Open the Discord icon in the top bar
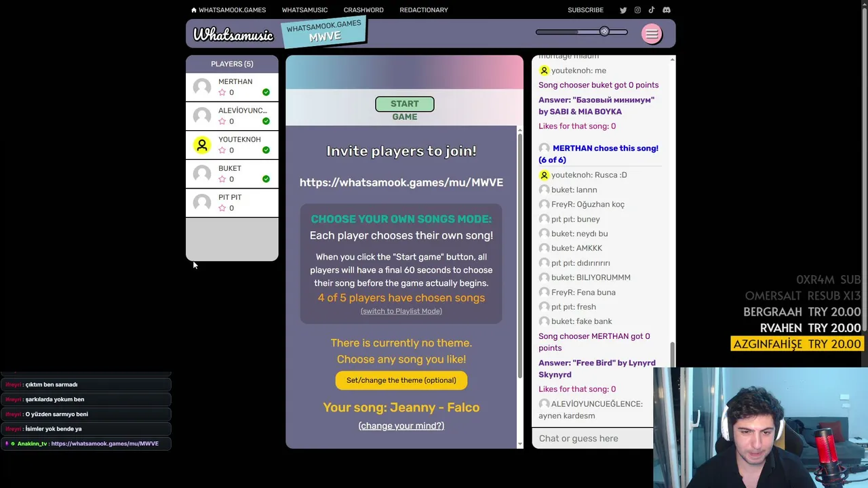The image size is (868, 488). click(x=667, y=10)
